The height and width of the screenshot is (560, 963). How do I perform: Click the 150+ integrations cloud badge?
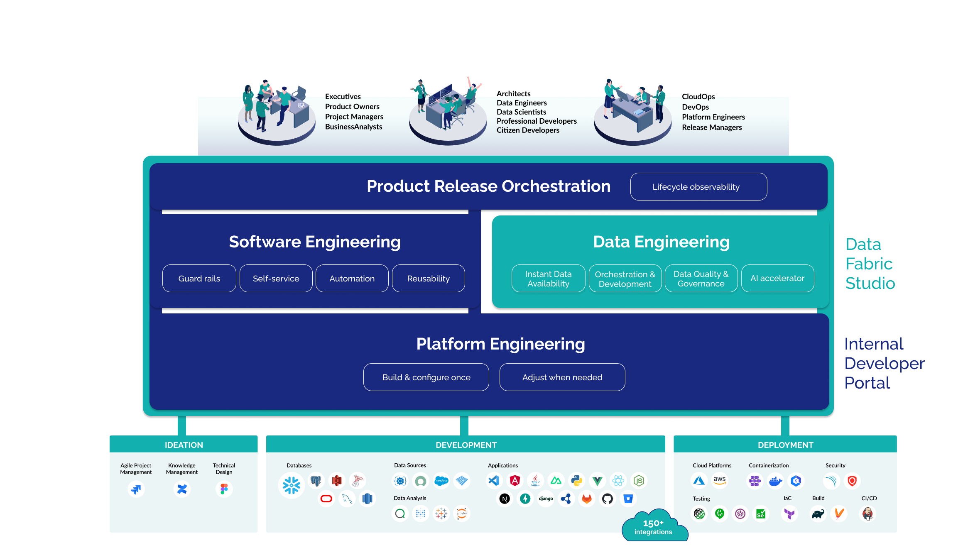click(x=654, y=527)
